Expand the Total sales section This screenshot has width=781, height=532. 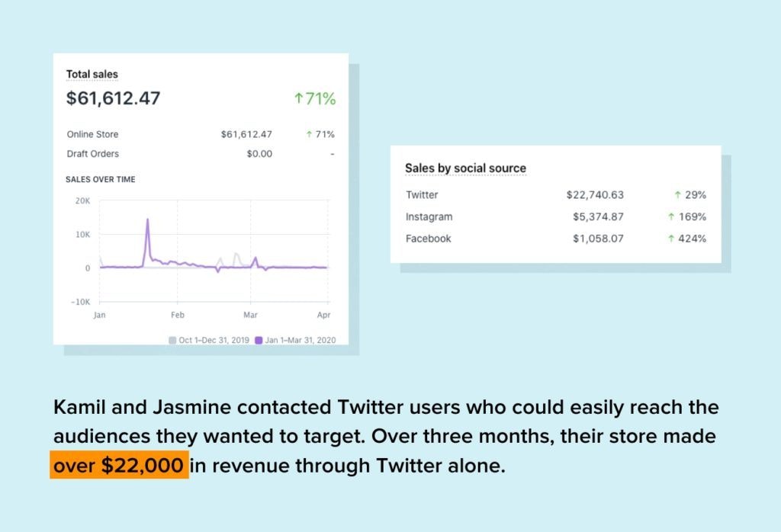pyautogui.click(x=93, y=74)
